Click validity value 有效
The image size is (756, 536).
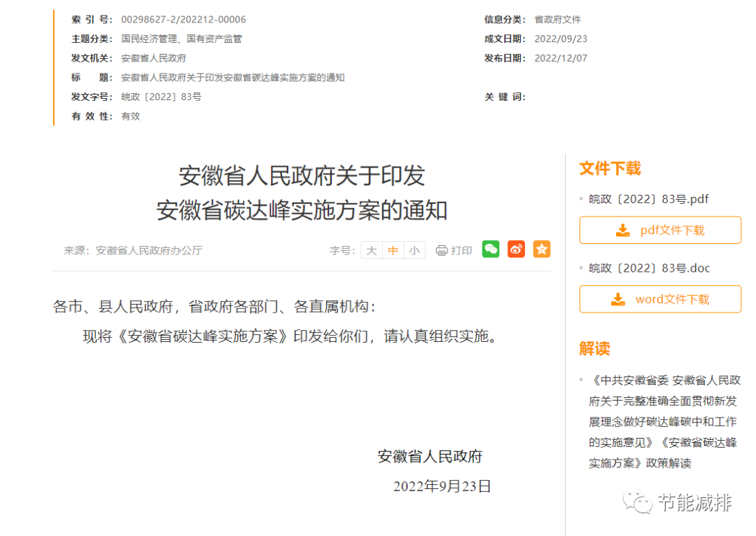(130, 116)
